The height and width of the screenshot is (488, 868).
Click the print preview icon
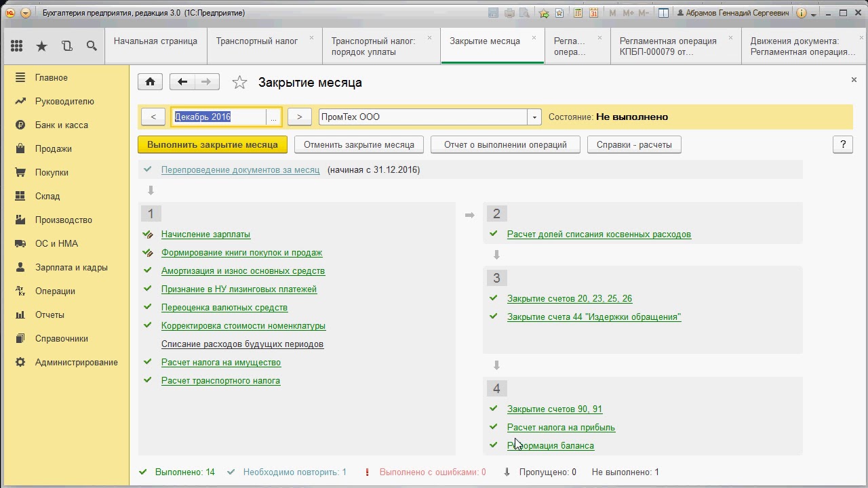(x=524, y=13)
